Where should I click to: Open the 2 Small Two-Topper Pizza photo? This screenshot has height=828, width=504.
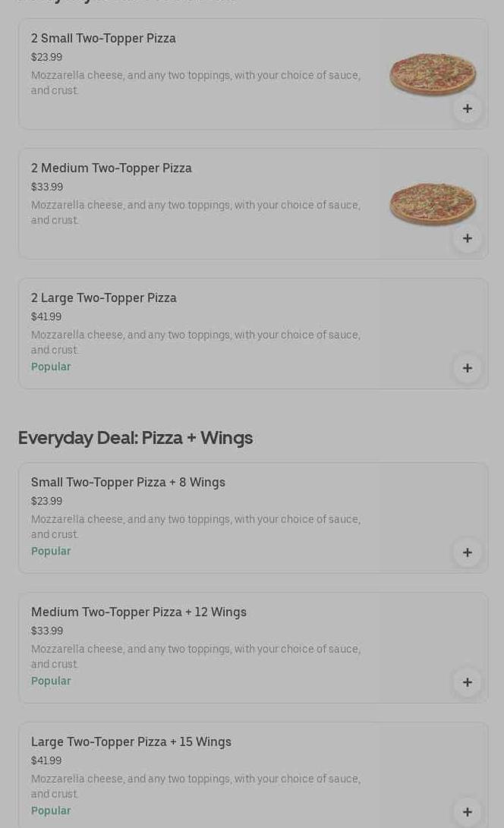433,74
